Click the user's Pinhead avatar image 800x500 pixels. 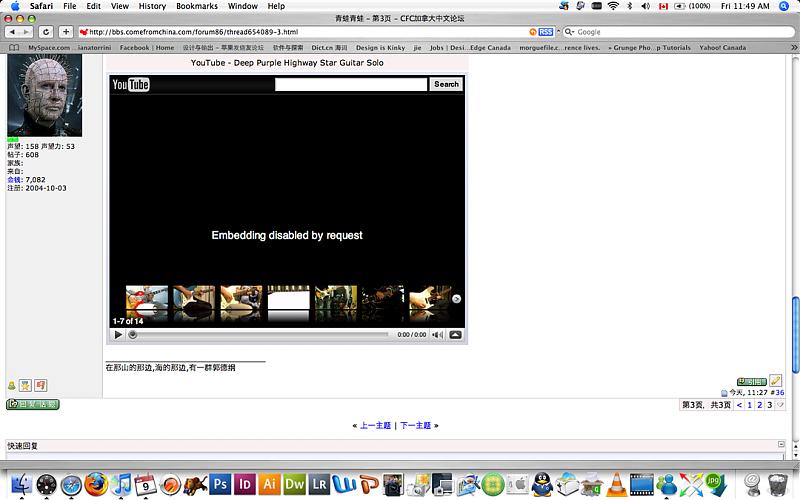pos(44,95)
